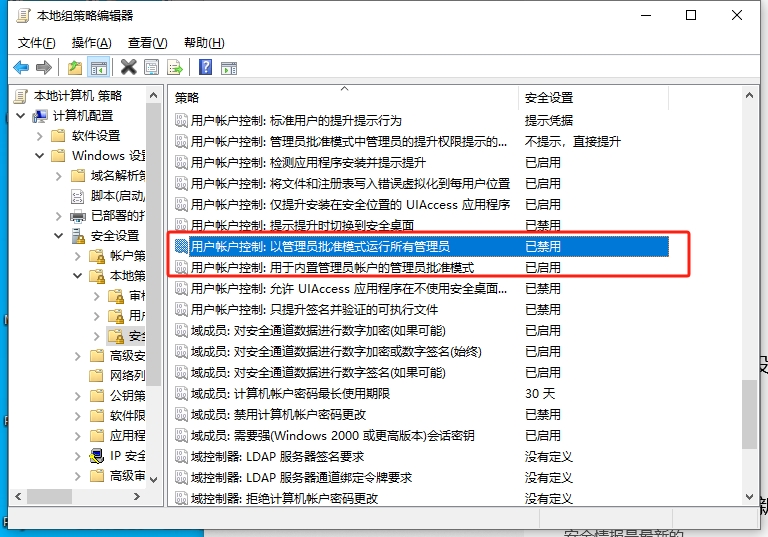Select the 脚本(启动 tree item
This screenshot has width=768, height=537.
point(118,196)
